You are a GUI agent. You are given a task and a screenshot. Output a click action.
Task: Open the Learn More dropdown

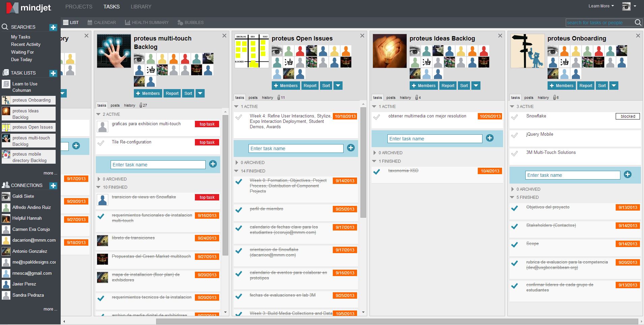tap(601, 6)
